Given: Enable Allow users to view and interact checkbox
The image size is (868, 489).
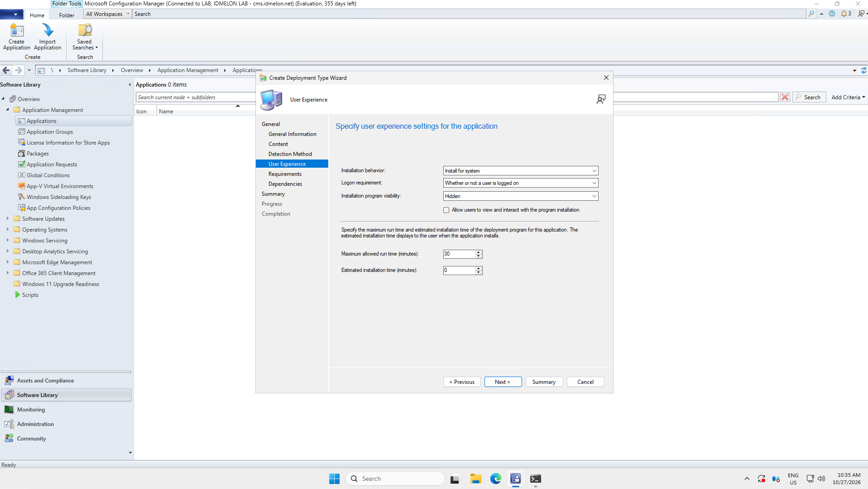Looking at the screenshot, I should click(446, 210).
